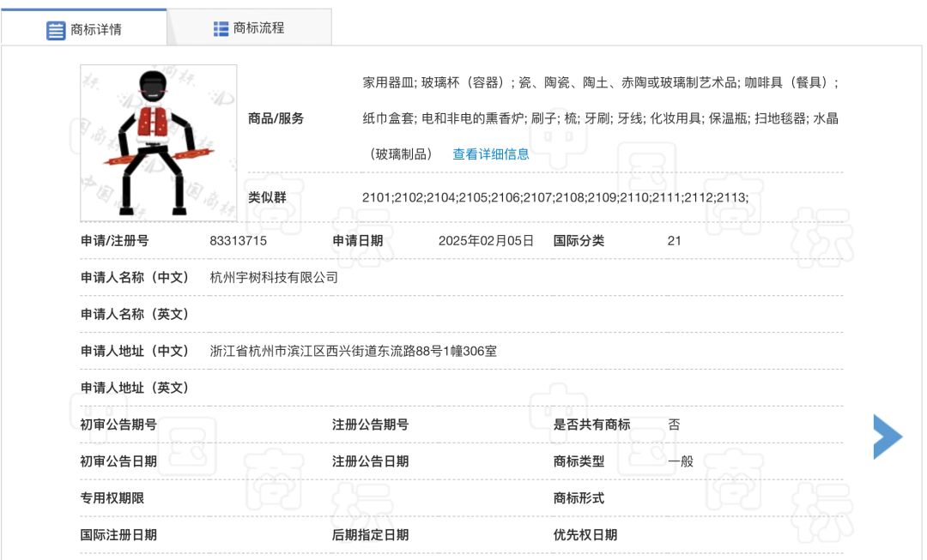Click the 商品/服务 label

276,118
